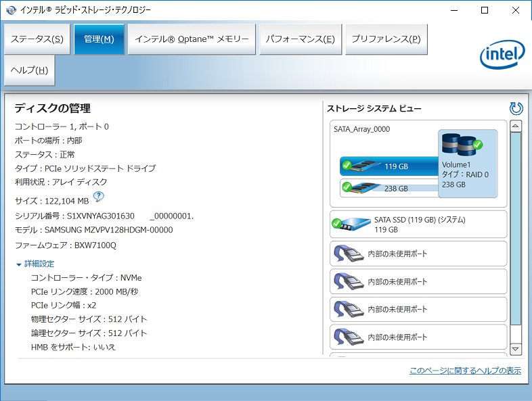Select the 119 GB array disk

389,166
